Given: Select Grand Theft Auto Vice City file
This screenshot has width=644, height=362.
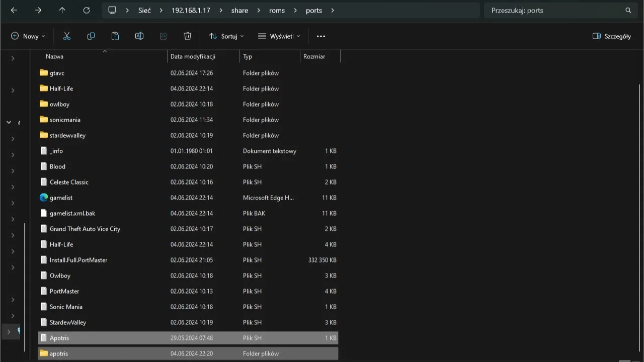Looking at the screenshot, I should [188, 229].
